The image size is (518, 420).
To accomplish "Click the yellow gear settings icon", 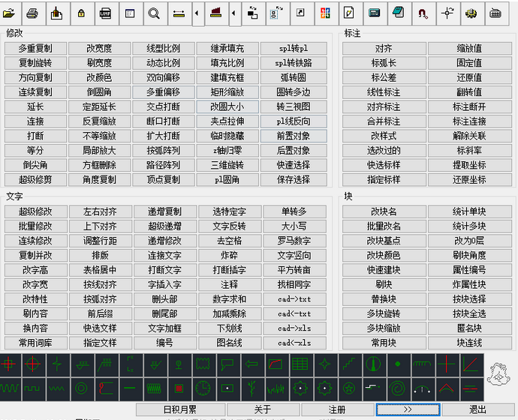I will click(x=471, y=13).
